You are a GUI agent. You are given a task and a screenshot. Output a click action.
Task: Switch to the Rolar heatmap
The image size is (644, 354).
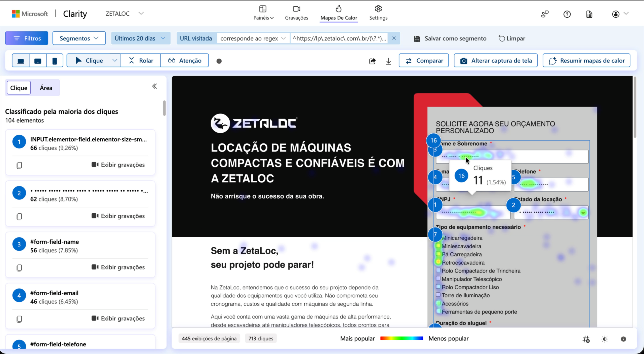point(140,60)
